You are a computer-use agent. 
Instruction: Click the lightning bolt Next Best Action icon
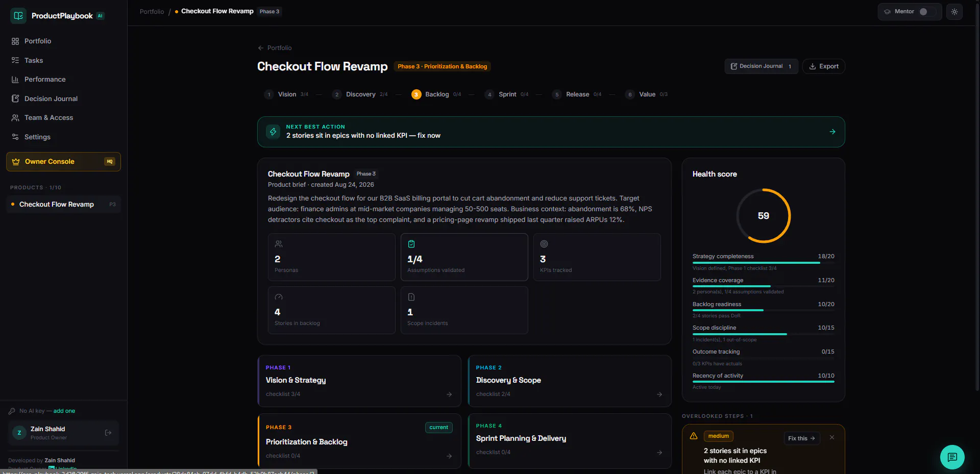(x=273, y=132)
